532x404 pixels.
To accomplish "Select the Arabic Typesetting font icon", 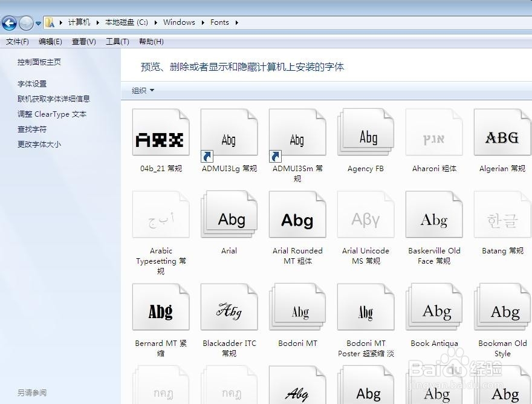I will [161, 215].
